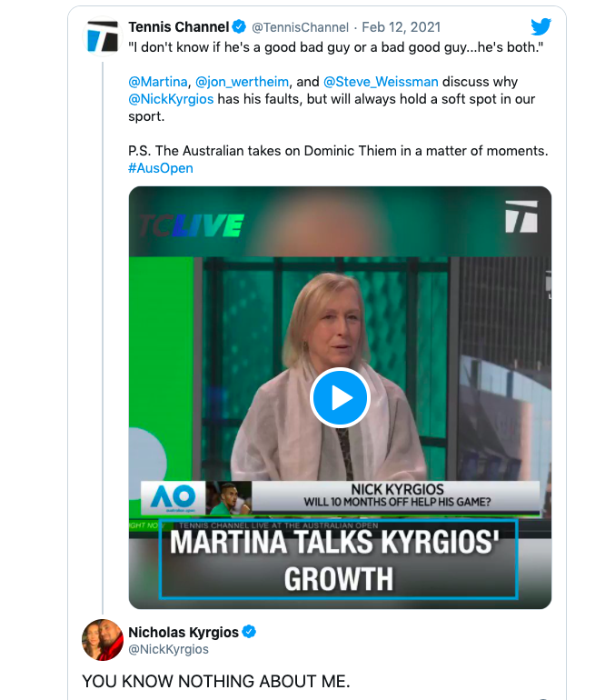Image resolution: width=615 pixels, height=700 pixels.
Task: Click Nicholas Kyrgios's verified badge
Action: point(249,632)
